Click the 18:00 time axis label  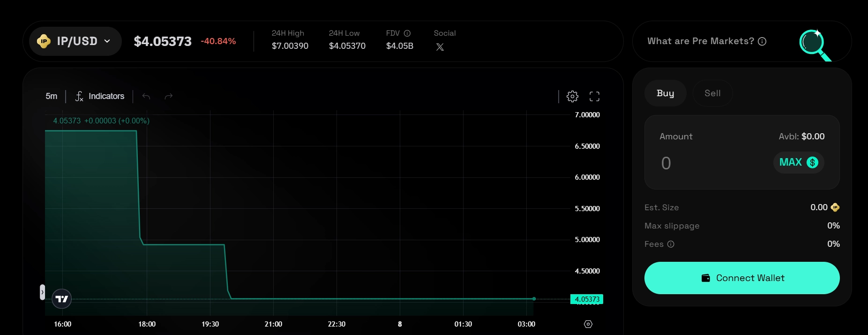[x=147, y=324]
